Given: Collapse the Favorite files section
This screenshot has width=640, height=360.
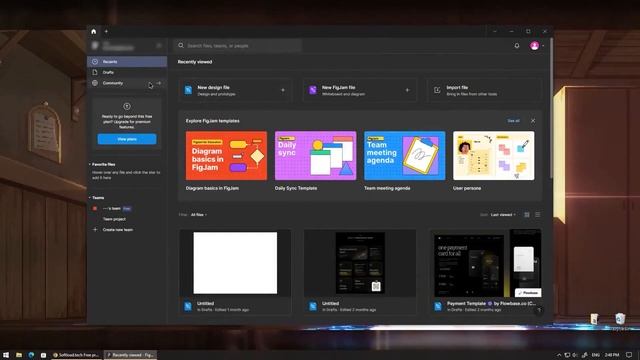Looking at the screenshot, I should [x=90, y=164].
